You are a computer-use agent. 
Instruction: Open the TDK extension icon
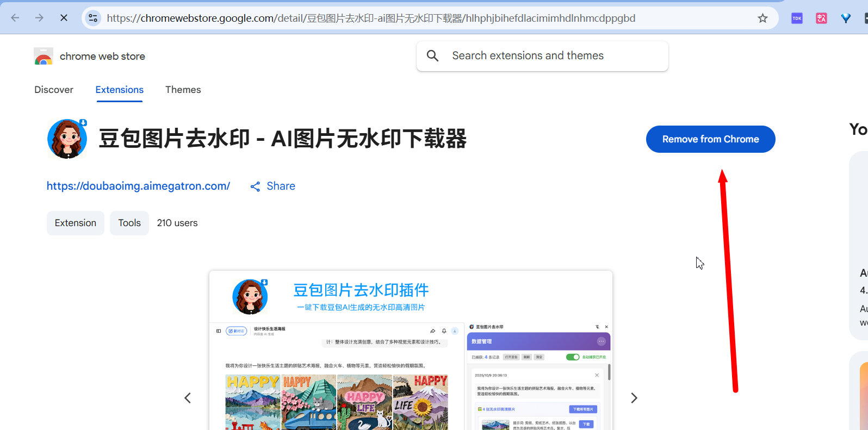point(797,18)
